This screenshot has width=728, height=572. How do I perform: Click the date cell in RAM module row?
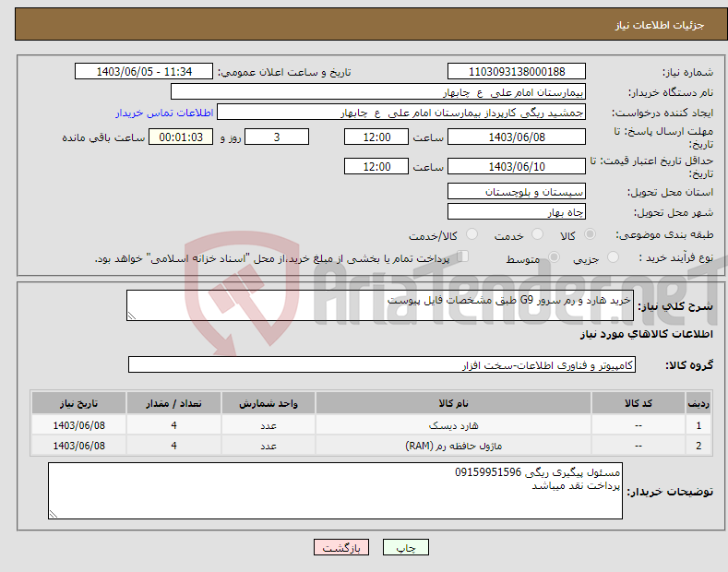(79, 446)
